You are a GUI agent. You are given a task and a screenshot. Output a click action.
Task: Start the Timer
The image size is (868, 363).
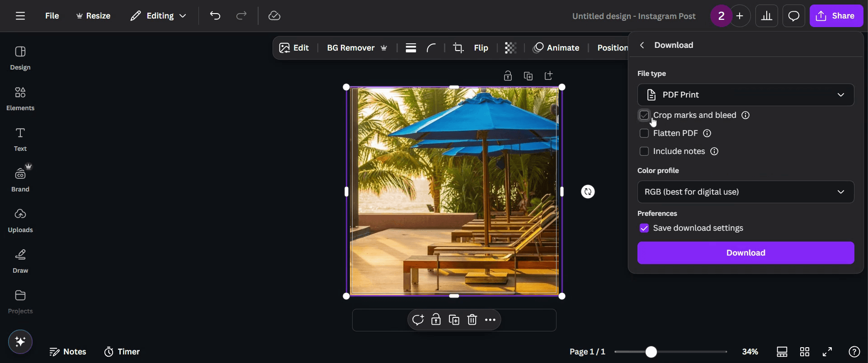coord(122,352)
